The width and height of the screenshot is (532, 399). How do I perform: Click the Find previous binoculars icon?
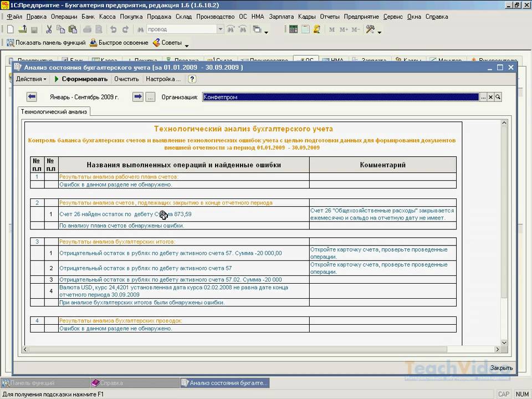(x=243, y=29)
